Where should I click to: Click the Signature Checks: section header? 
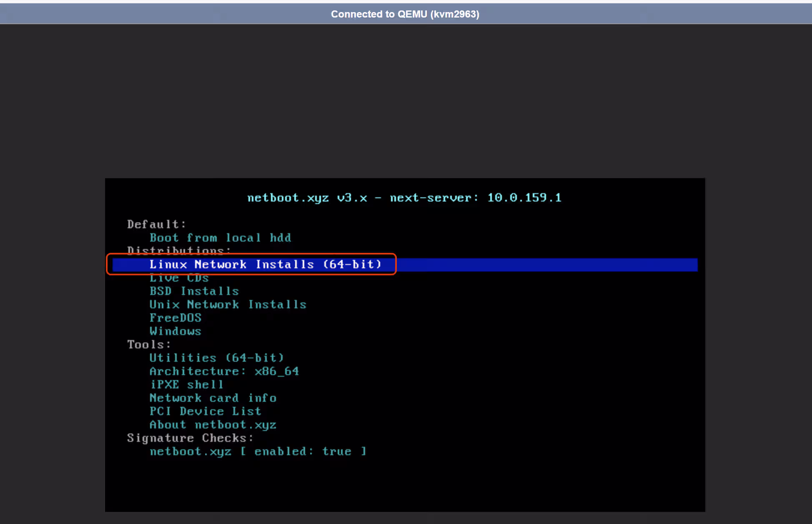point(190,438)
